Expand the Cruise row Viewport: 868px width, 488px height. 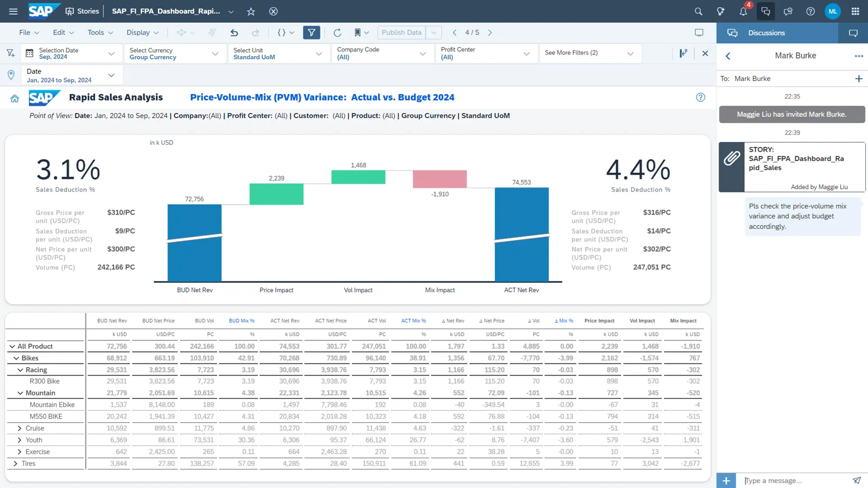[19, 428]
